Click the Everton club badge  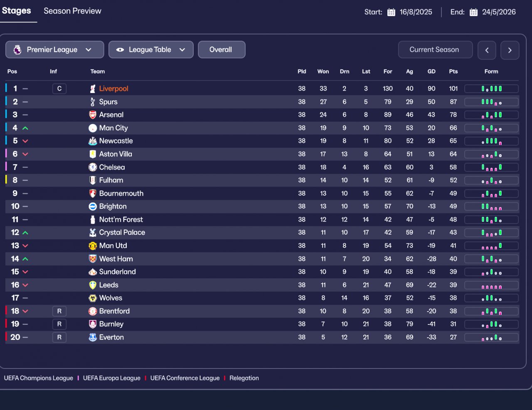93,337
